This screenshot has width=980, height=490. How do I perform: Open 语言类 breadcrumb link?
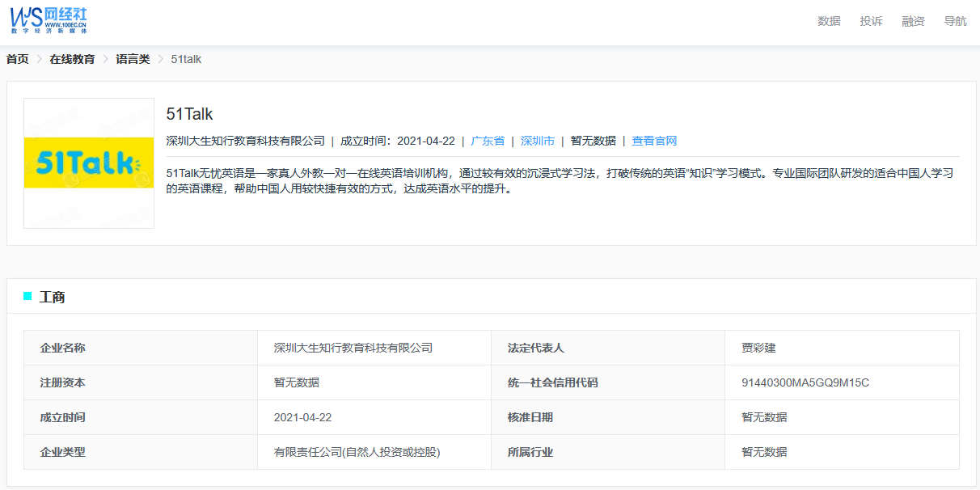point(133,59)
